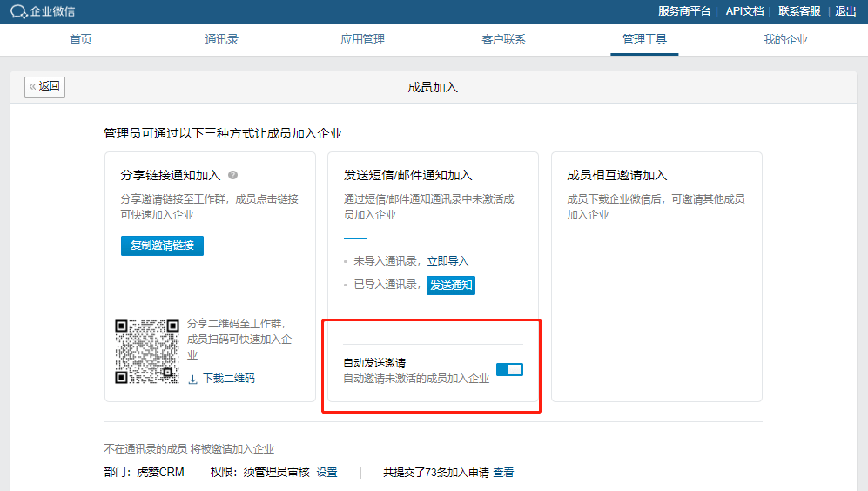Click the 未导入通讯录 text
Viewport: 868px width, 491px height.
[x=386, y=260]
